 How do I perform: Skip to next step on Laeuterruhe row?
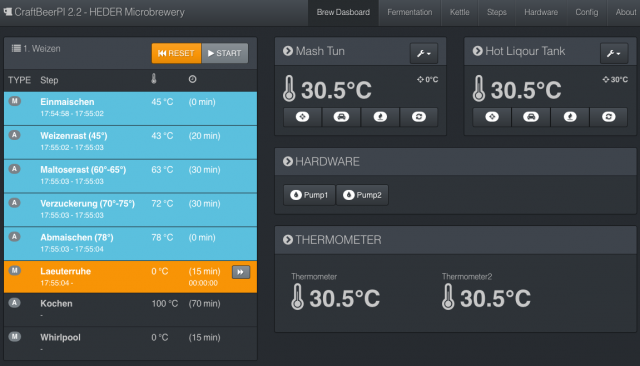pyautogui.click(x=241, y=272)
